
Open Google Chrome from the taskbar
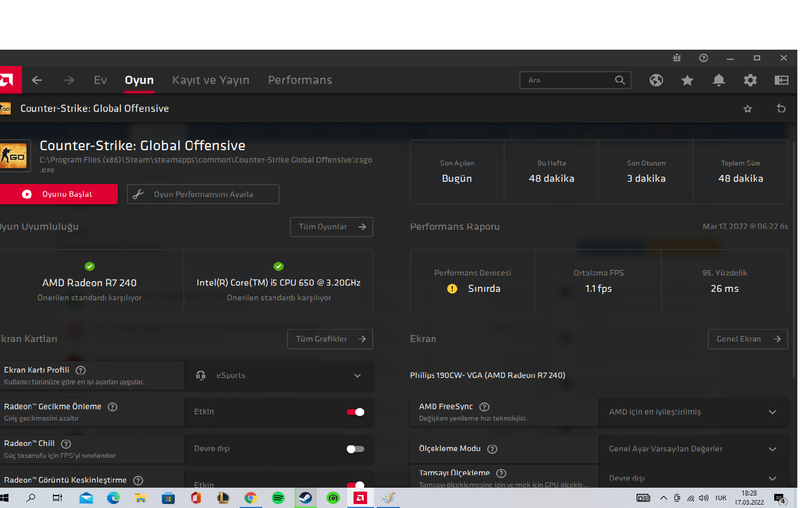(x=250, y=498)
